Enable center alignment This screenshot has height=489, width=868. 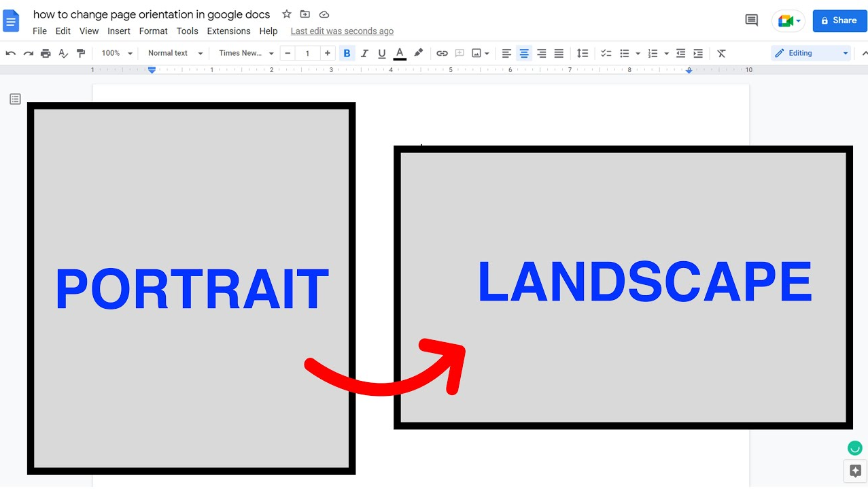[x=524, y=53]
